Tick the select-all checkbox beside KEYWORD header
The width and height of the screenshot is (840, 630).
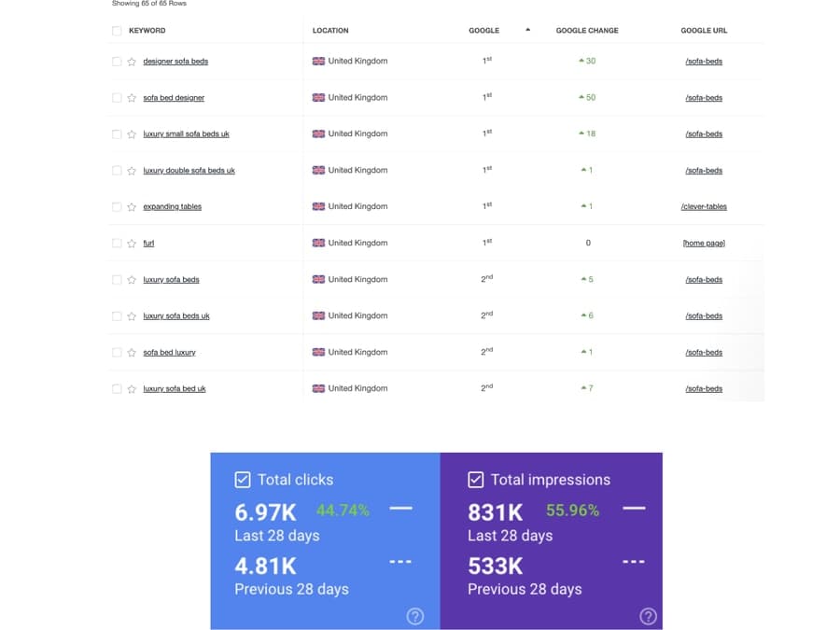tap(117, 31)
